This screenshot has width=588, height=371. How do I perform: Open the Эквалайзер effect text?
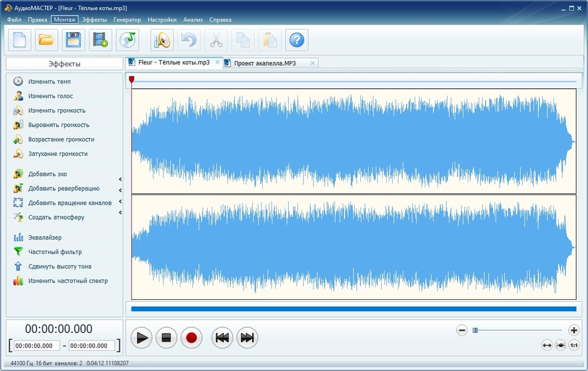(x=45, y=238)
